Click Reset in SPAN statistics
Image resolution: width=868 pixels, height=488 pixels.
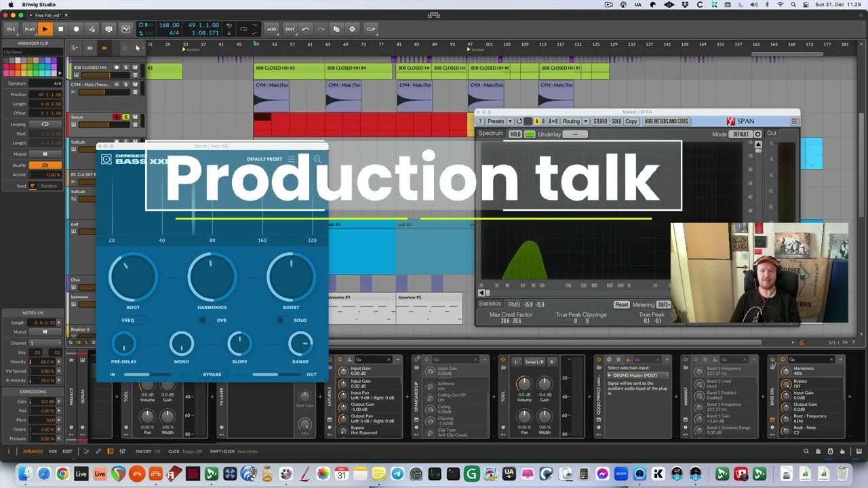click(x=621, y=305)
